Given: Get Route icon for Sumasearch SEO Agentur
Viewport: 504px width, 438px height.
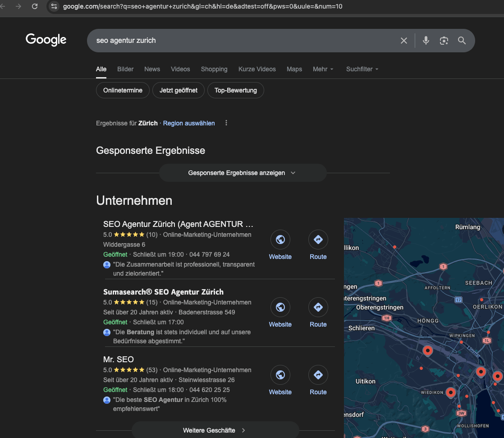Looking at the screenshot, I should point(318,307).
